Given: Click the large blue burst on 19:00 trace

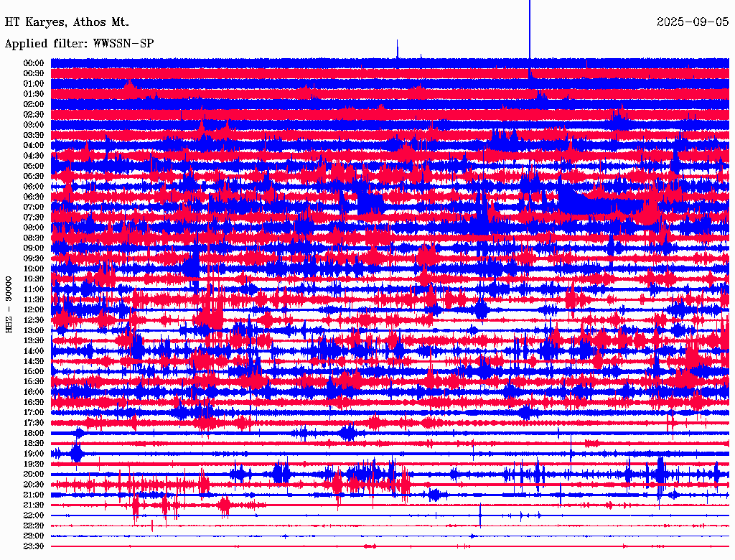Looking at the screenshot, I should pos(76,454).
